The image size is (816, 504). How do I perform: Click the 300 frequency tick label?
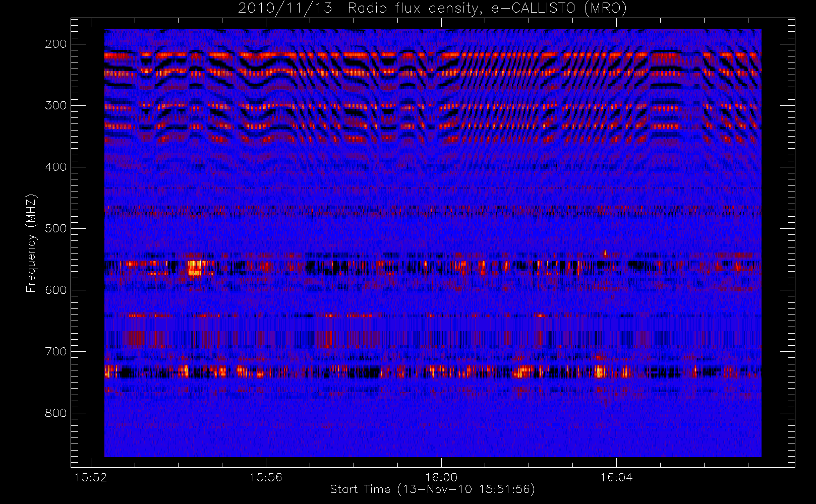point(55,105)
